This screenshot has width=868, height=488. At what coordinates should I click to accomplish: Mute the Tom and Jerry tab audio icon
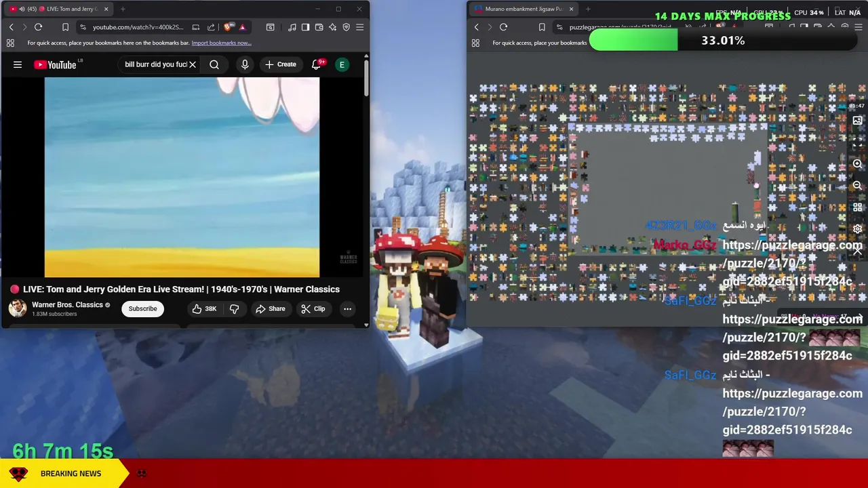point(22,9)
